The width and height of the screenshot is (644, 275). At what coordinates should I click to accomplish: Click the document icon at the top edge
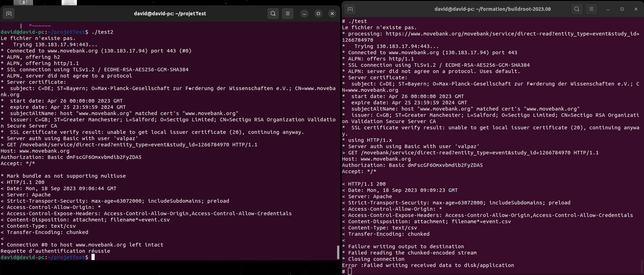click(x=69, y=2)
